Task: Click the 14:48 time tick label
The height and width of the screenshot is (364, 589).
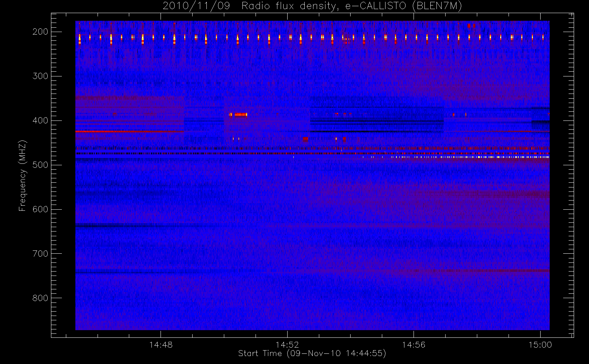Action: 161,345
